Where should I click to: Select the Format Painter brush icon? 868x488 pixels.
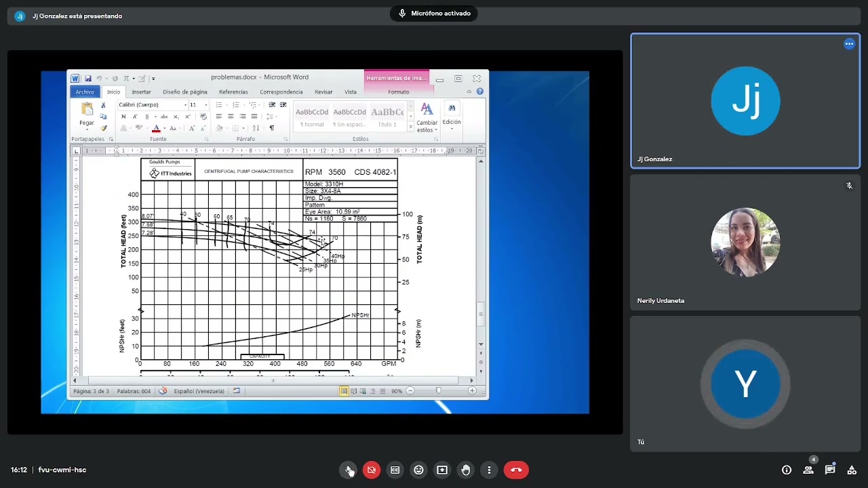point(104,128)
